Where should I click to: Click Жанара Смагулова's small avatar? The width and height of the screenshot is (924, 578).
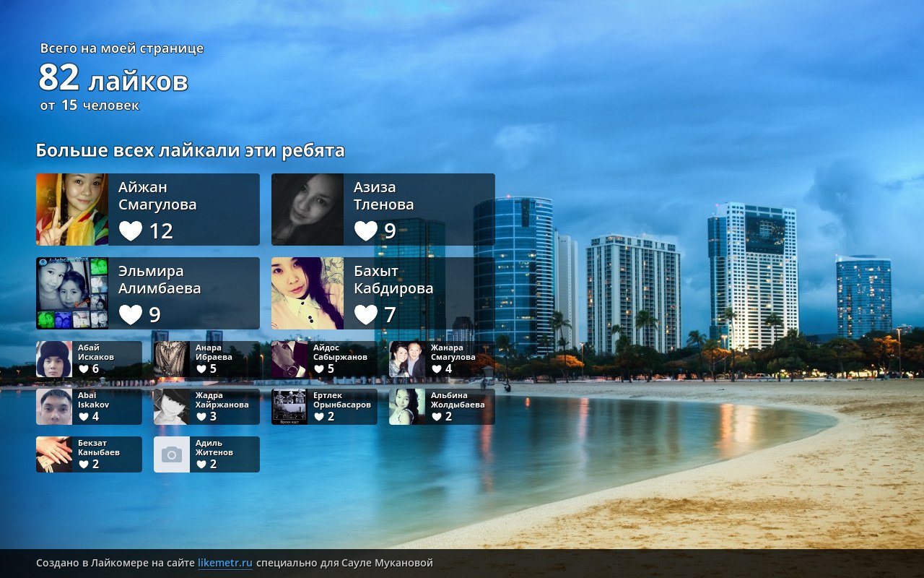pos(407,359)
